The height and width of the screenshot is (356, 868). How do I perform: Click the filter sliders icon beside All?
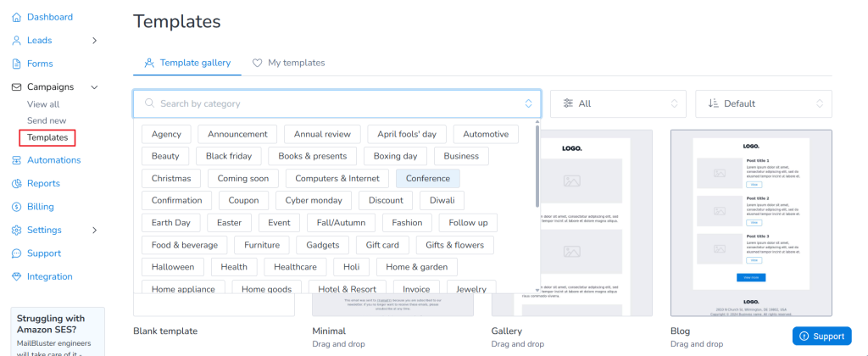pos(568,103)
